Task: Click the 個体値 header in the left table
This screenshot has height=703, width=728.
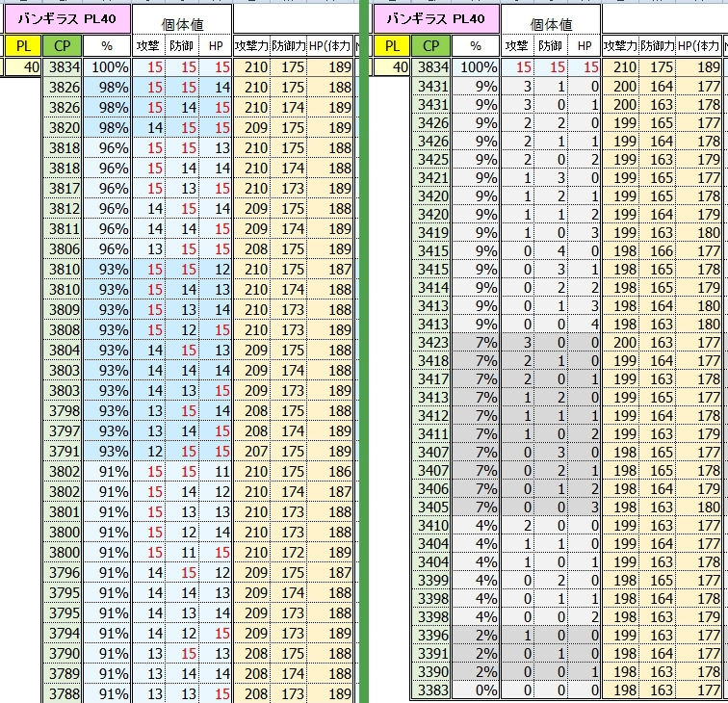Action: tap(182, 24)
